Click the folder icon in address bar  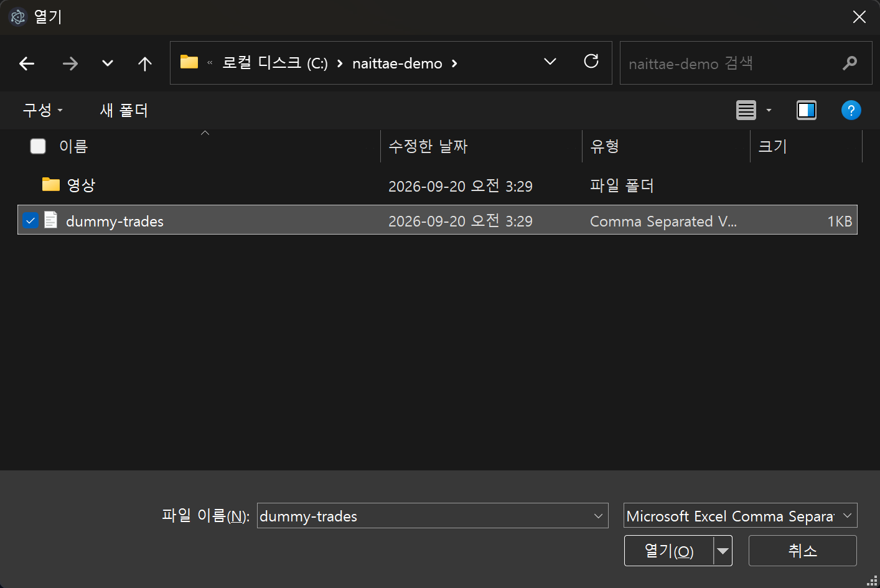pos(189,62)
